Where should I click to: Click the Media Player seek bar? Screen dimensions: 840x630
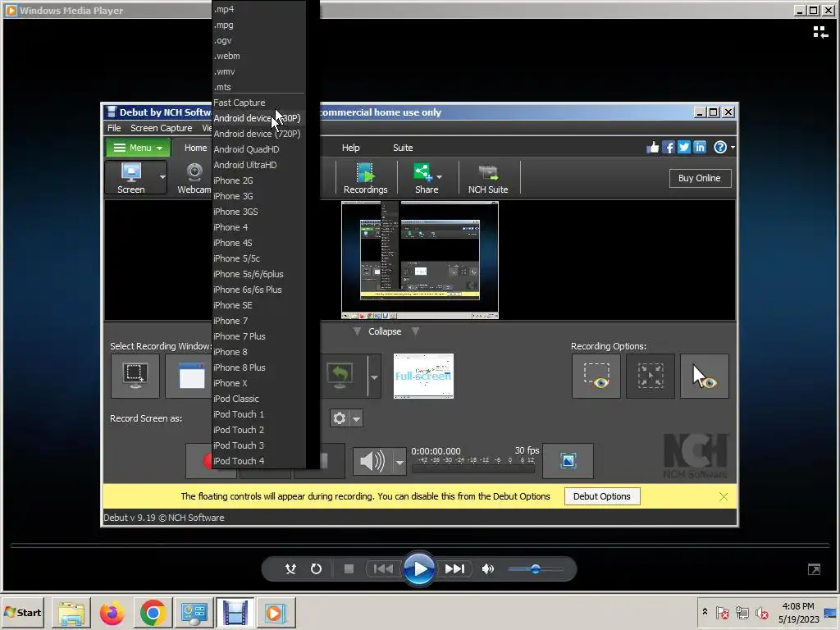(x=419, y=546)
